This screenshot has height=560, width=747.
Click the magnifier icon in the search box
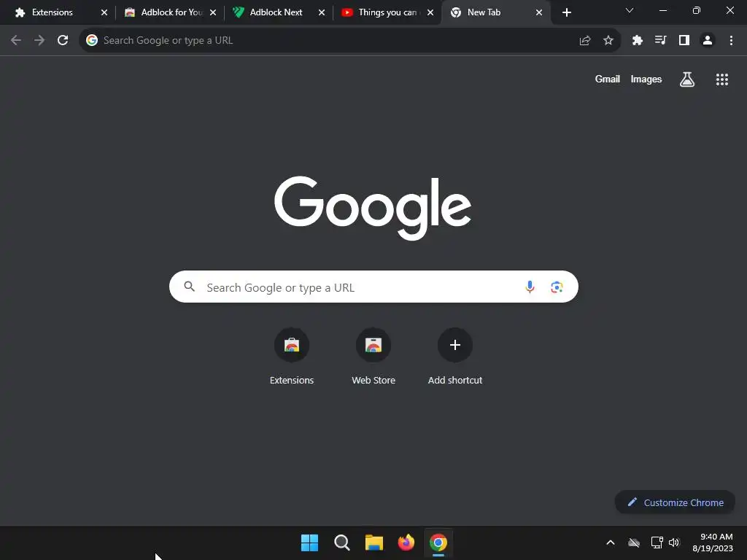point(189,286)
